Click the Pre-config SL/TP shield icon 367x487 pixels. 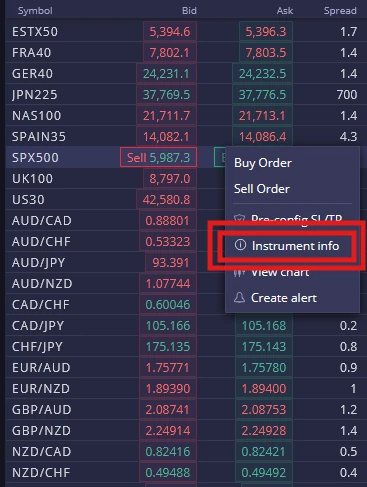[239, 219]
